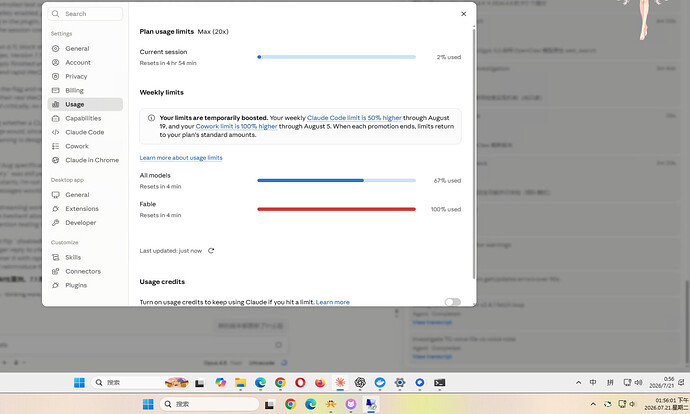
Task: Close the settings dialog with the X
Action: (x=463, y=14)
